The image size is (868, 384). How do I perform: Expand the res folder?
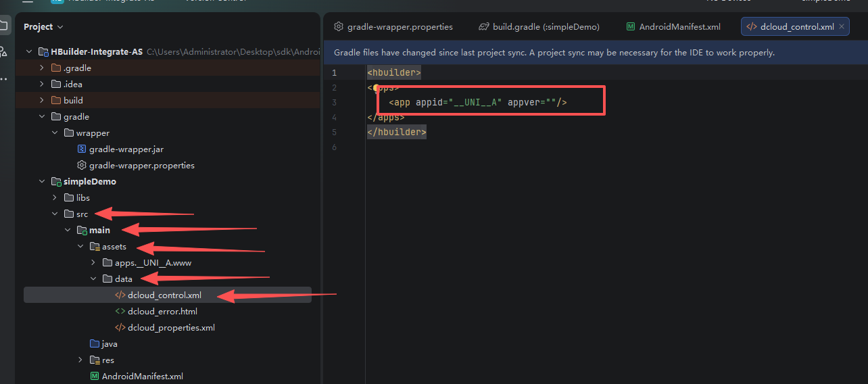pos(80,360)
